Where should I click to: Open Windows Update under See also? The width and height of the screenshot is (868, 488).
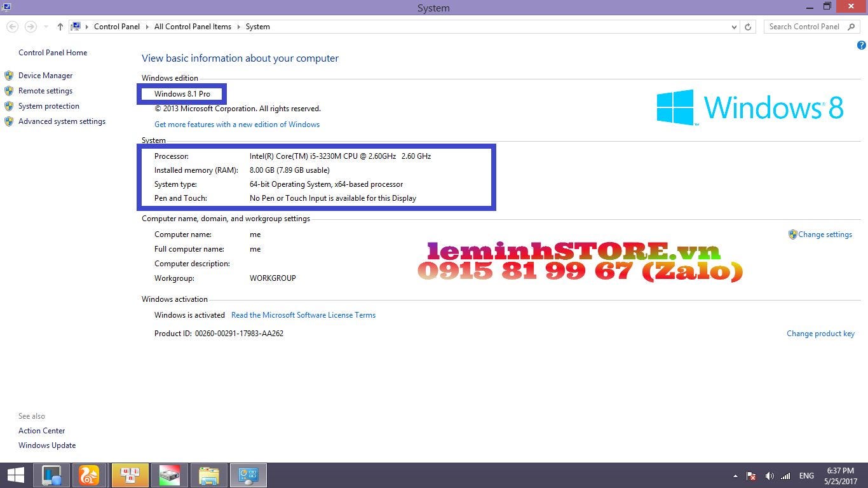click(x=47, y=445)
